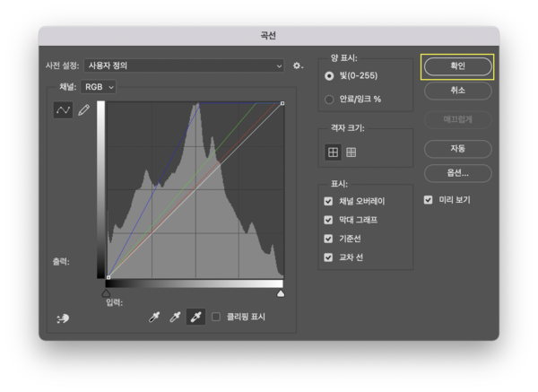Image resolution: width=538 pixels, height=392 pixels.
Task: Toggle the 교차 선 checkbox
Action: point(328,257)
